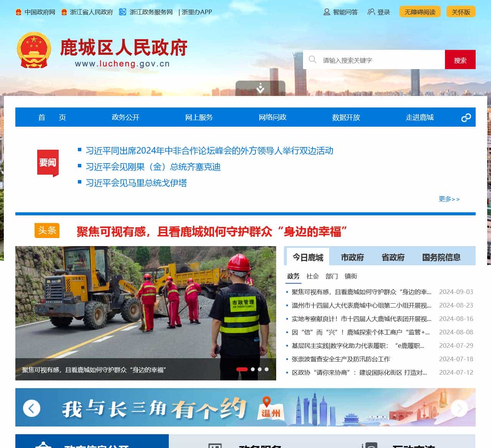Click the 中国政府网 emblem icon
This screenshot has height=448, width=491.
click(18, 12)
